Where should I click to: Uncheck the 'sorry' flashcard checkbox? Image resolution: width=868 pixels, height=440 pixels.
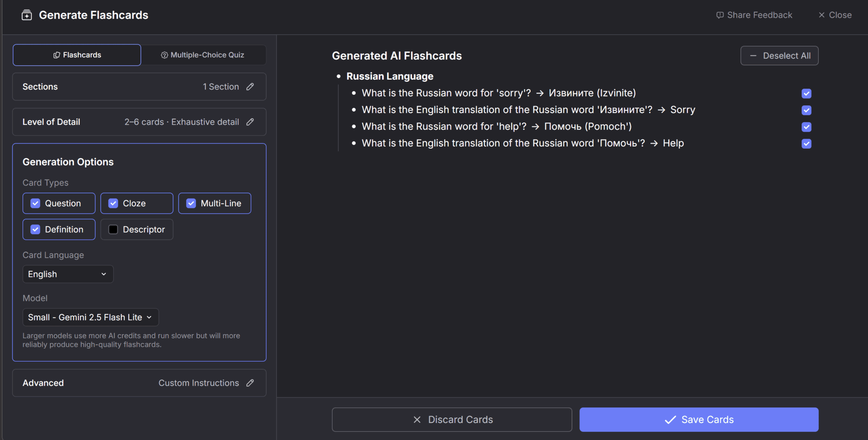(x=806, y=93)
